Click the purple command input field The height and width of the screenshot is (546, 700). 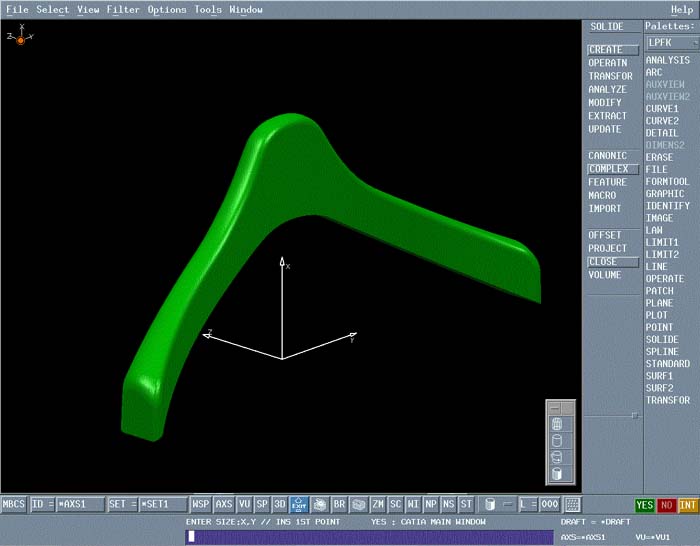(x=368, y=536)
